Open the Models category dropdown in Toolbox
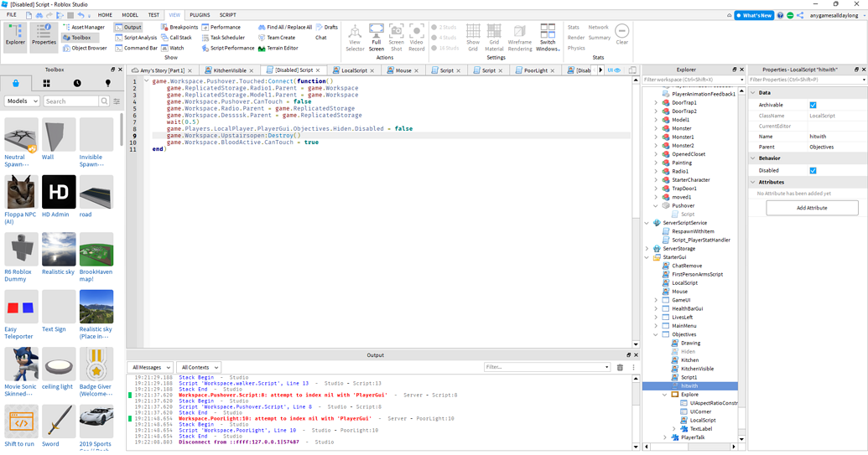This screenshot has width=868, height=455. (22, 101)
